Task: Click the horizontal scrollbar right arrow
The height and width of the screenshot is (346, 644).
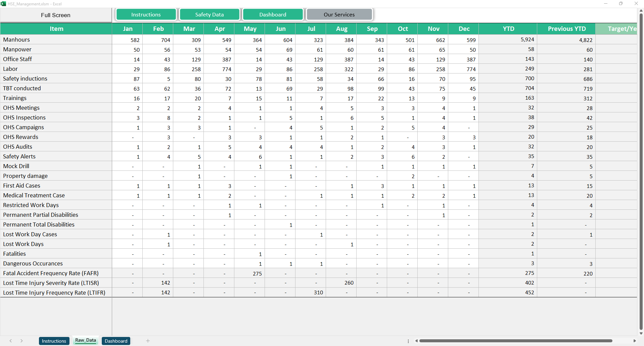Action: (x=634, y=341)
